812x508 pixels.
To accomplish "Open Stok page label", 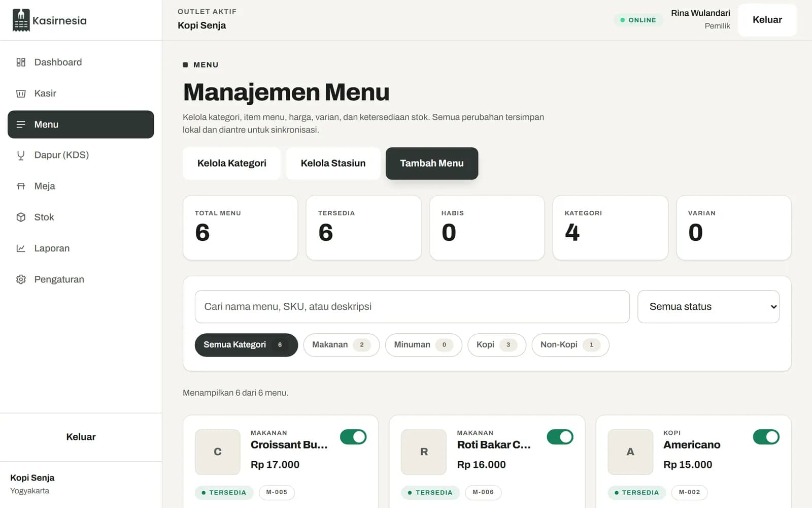I will pyautogui.click(x=44, y=217).
